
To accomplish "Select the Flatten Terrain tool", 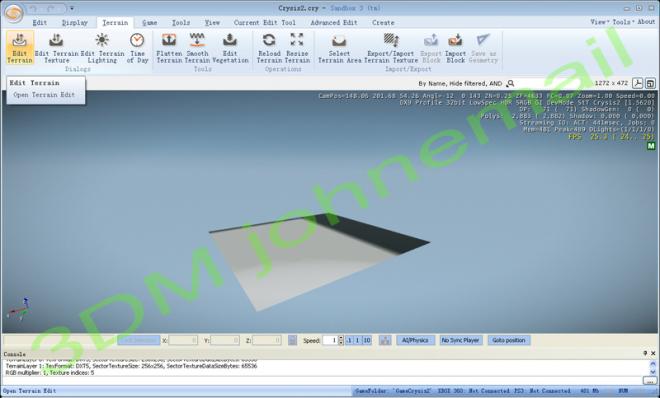I will (169, 48).
